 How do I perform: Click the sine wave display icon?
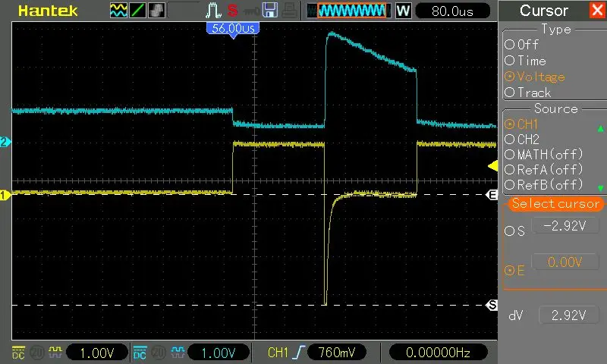click(x=118, y=11)
